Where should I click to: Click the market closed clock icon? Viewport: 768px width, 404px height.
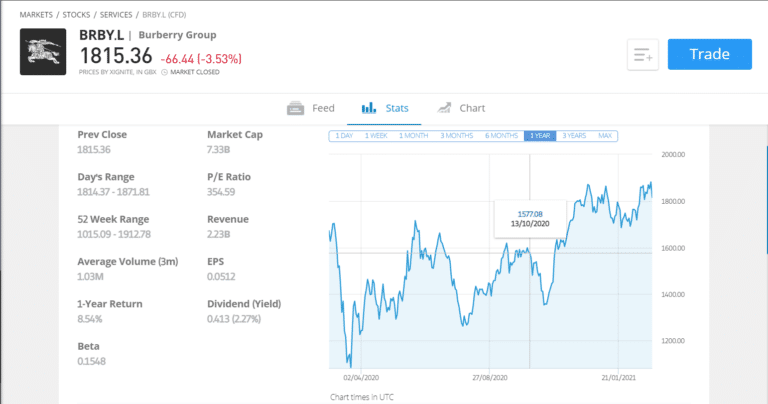coord(165,72)
